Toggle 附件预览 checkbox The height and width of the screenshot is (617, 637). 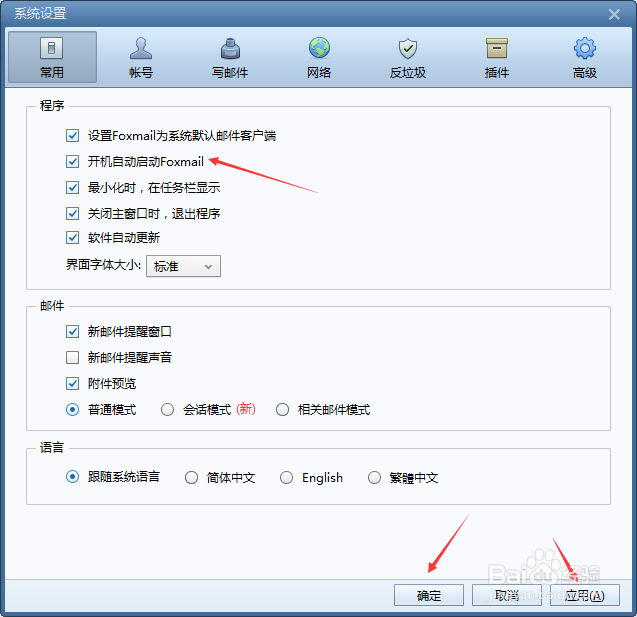coord(73,383)
